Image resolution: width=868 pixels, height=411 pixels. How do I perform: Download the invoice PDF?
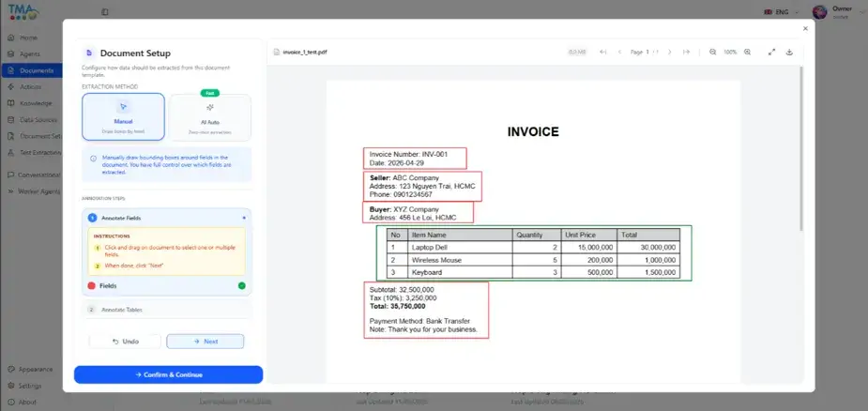789,52
